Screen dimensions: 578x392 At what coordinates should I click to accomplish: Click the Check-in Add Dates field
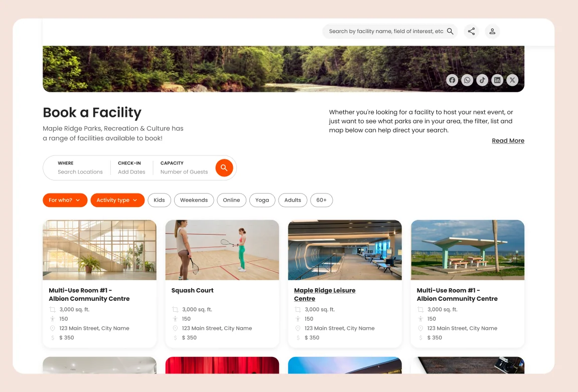point(131,167)
